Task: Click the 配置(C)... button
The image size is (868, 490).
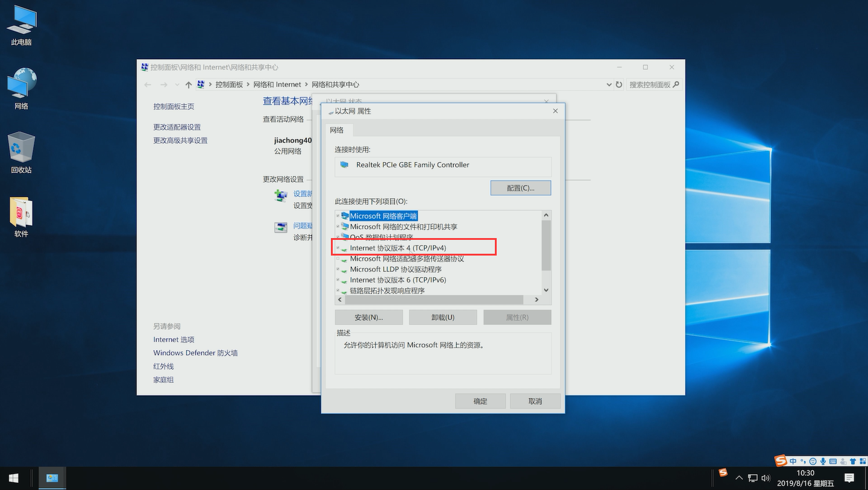Action: [x=521, y=187]
